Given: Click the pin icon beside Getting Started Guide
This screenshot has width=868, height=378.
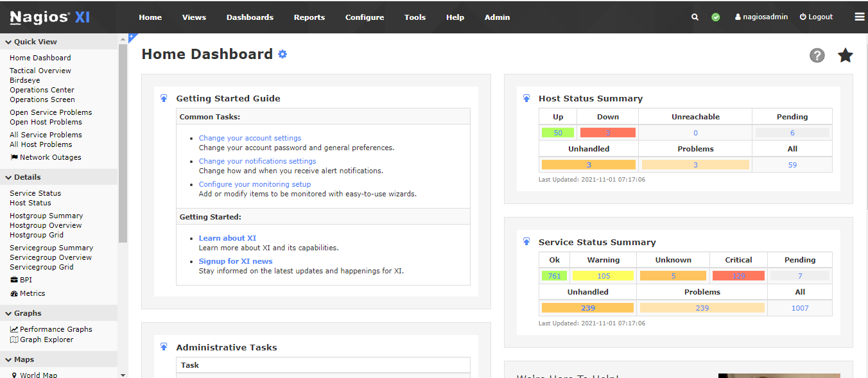Looking at the screenshot, I should 164,98.
